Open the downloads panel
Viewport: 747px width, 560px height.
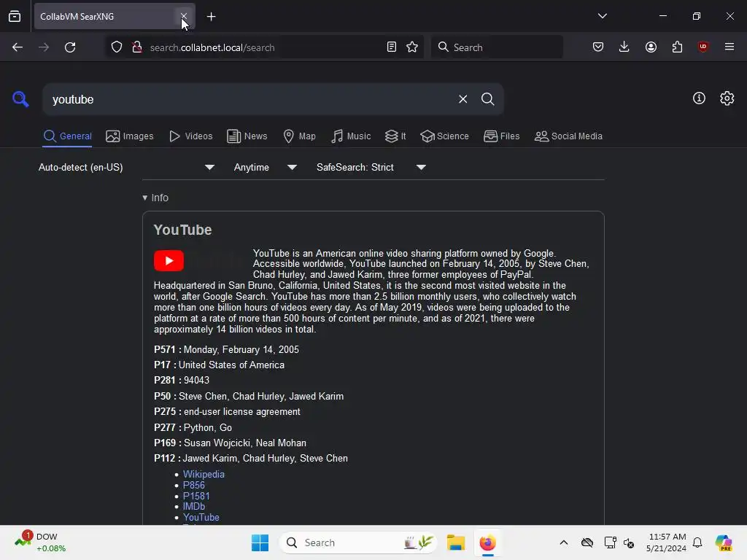pos(624,47)
